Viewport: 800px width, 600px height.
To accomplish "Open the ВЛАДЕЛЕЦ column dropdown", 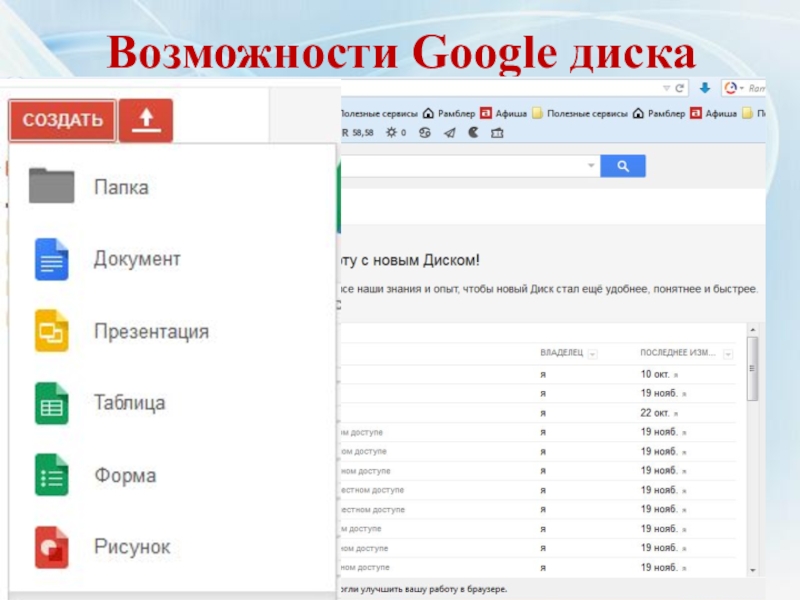I will click(591, 353).
